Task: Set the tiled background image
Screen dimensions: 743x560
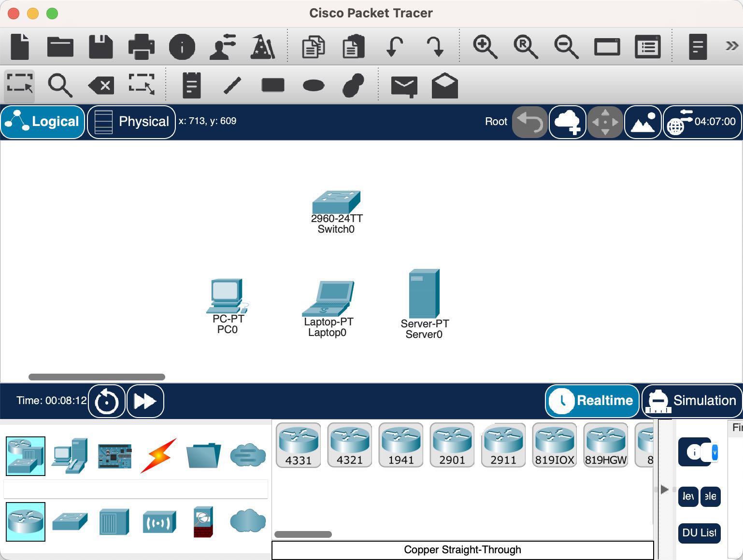Action: tap(643, 122)
